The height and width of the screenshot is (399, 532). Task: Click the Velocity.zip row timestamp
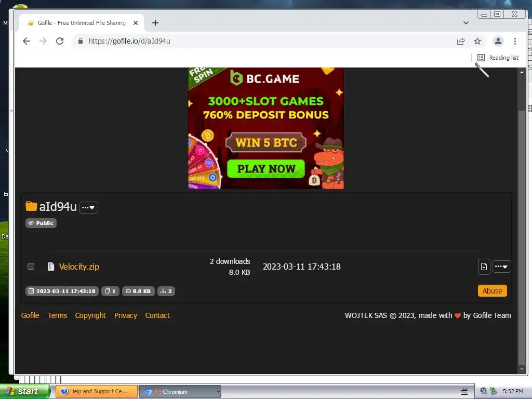[x=302, y=267]
